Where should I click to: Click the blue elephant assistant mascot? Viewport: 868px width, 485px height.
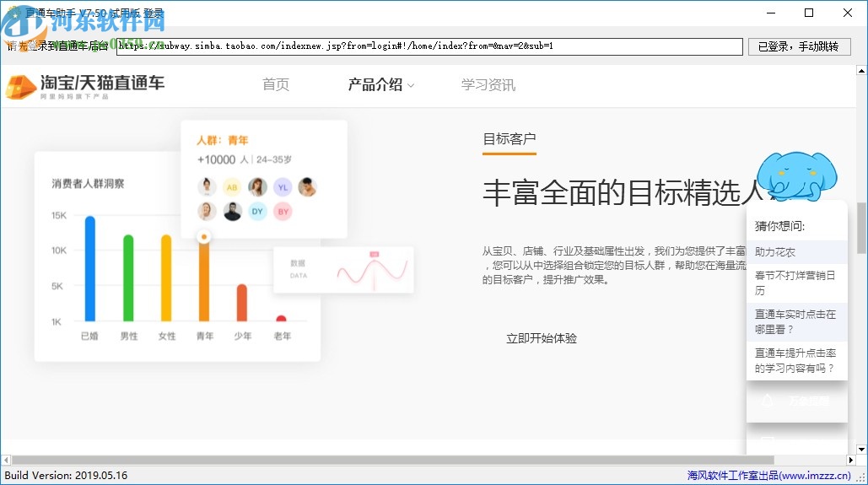[x=796, y=176]
